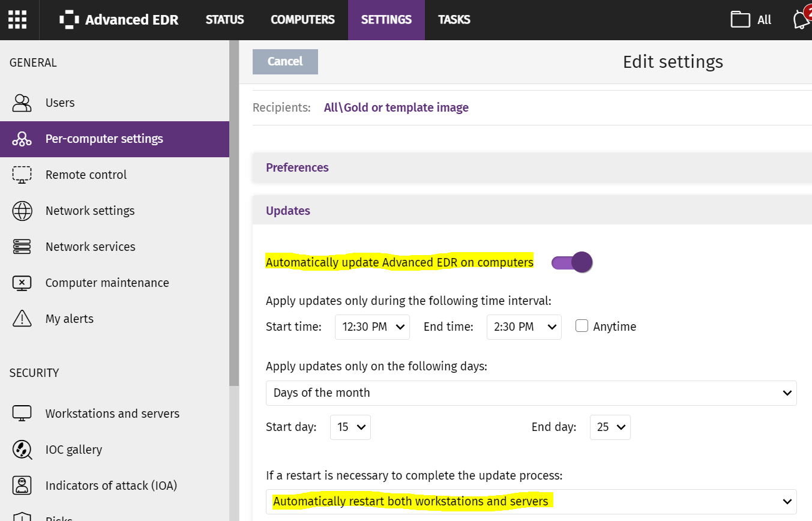Viewport: 812px width, 521px height.
Task: Click the All\Gold or template image link
Action: point(396,107)
